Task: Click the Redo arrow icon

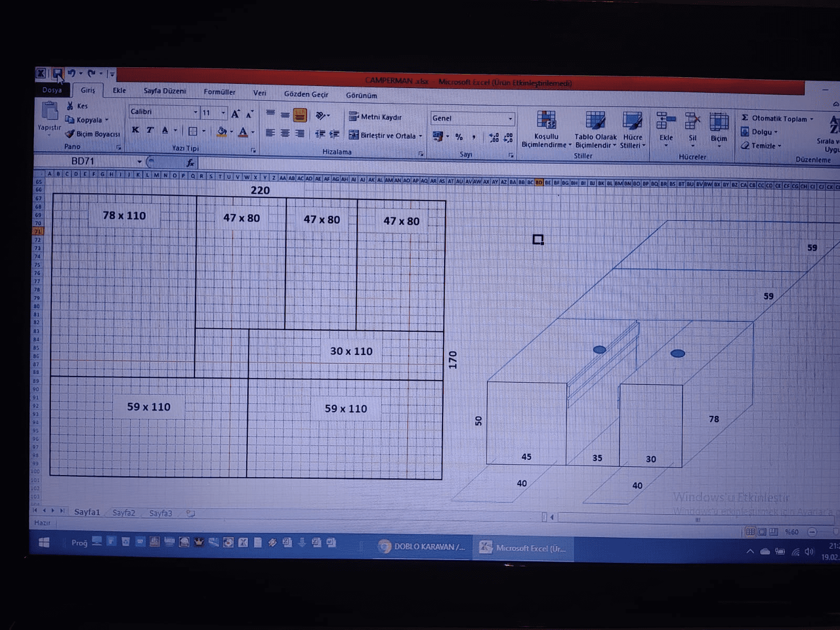Action: click(x=91, y=73)
